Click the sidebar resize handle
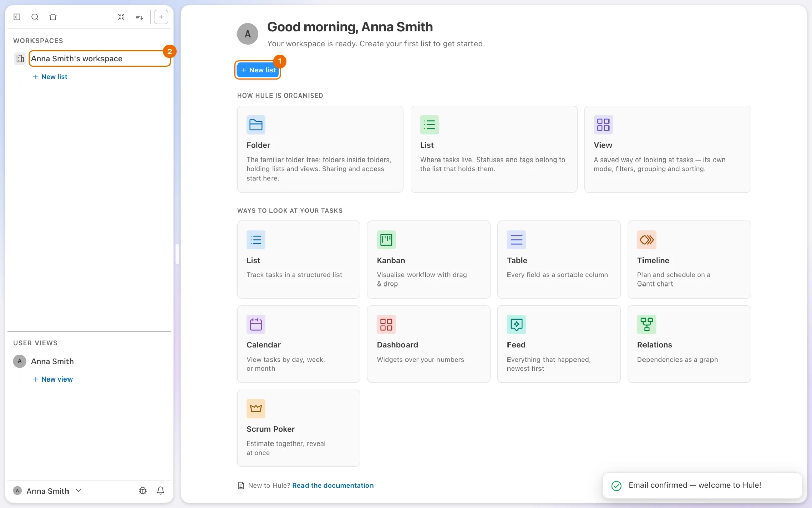812x508 pixels. (x=177, y=254)
